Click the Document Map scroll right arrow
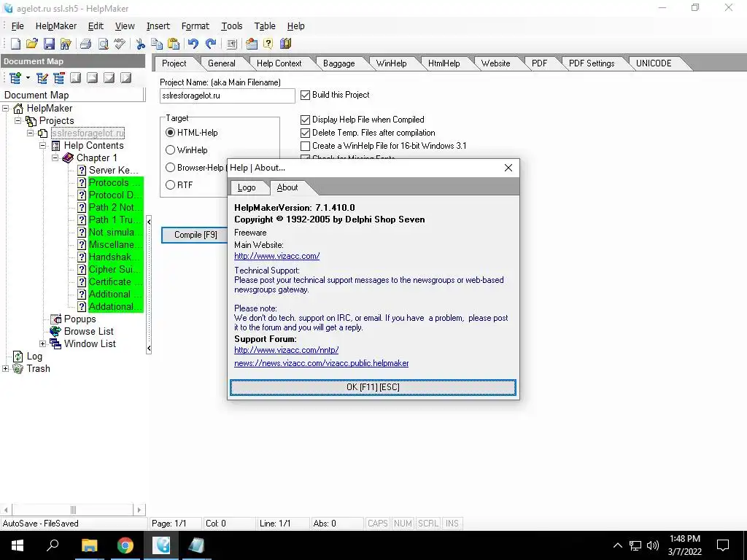This screenshot has height=560, width=747. click(x=139, y=510)
